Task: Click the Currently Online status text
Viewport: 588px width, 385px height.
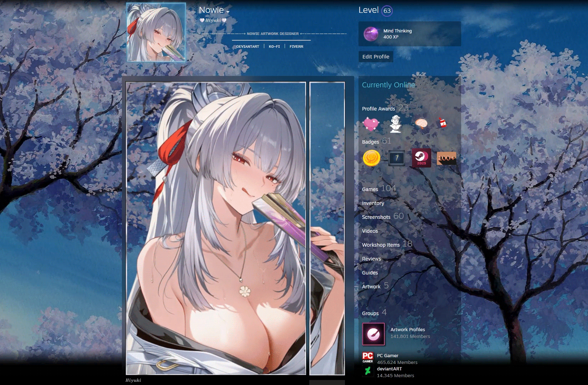Action: 388,85
